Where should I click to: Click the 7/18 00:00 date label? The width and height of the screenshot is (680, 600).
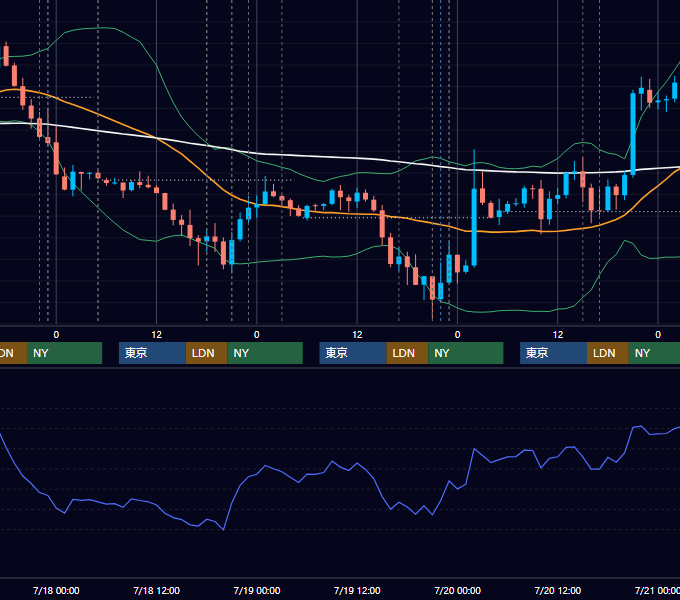pyautogui.click(x=56, y=590)
